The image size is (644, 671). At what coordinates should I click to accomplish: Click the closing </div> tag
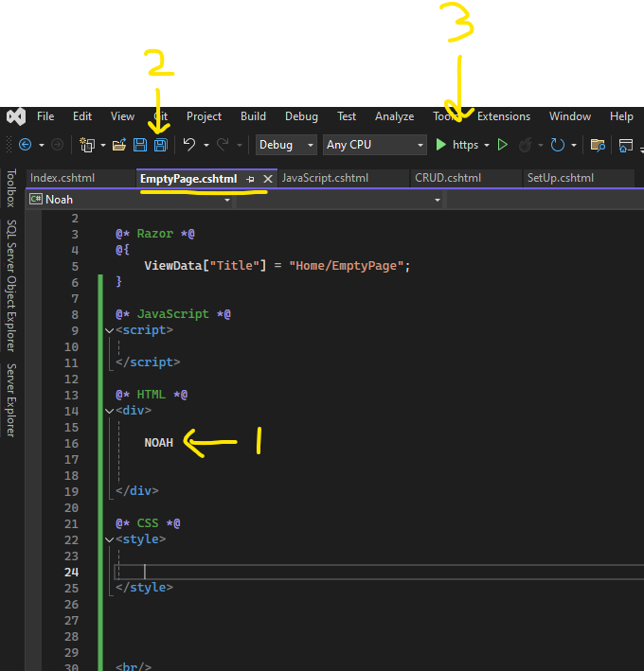tap(137, 491)
